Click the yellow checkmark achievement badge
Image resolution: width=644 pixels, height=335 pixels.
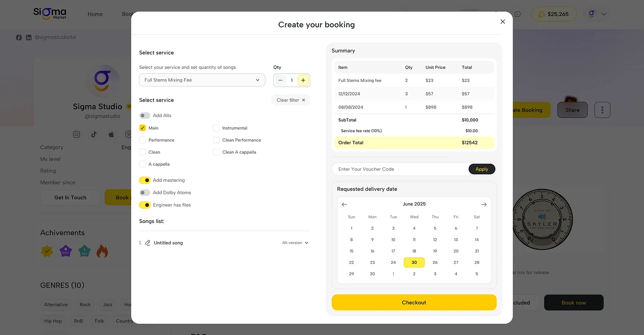(x=47, y=251)
